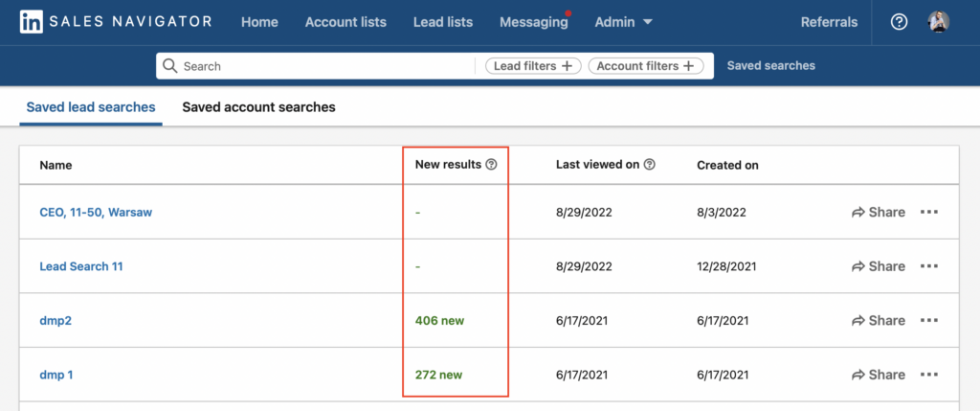The height and width of the screenshot is (411, 980).
Task: Open more options for dmp2 search
Action: click(928, 321)
